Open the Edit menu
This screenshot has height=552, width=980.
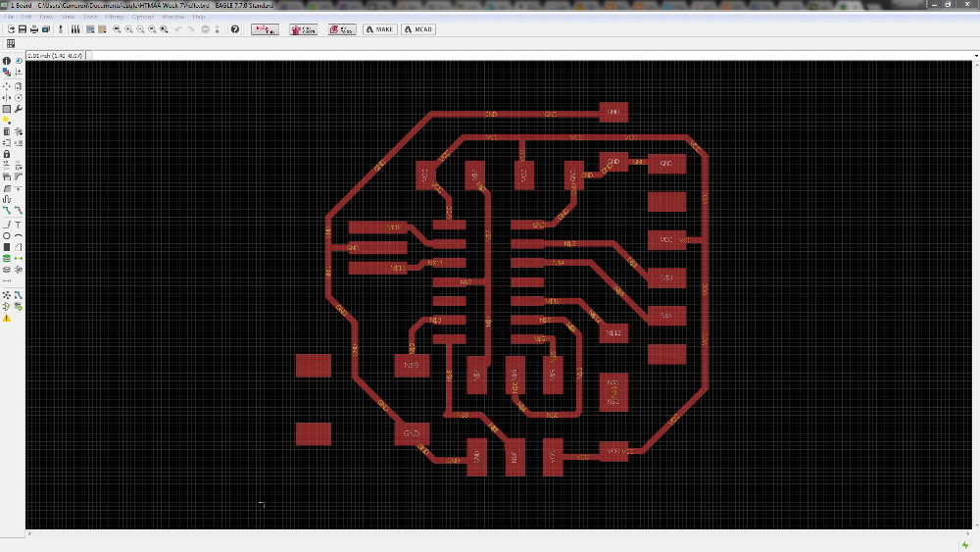point(26,17)
